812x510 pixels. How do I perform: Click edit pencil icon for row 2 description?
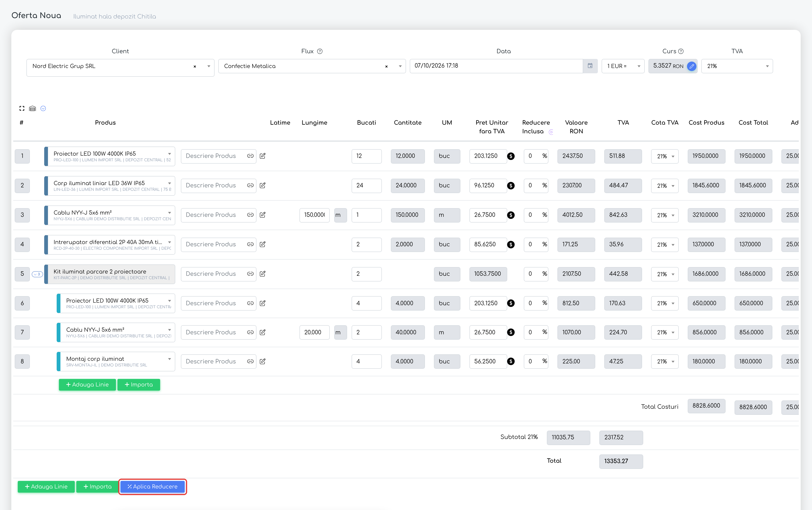pyautogui.click(x=263, y=185)
